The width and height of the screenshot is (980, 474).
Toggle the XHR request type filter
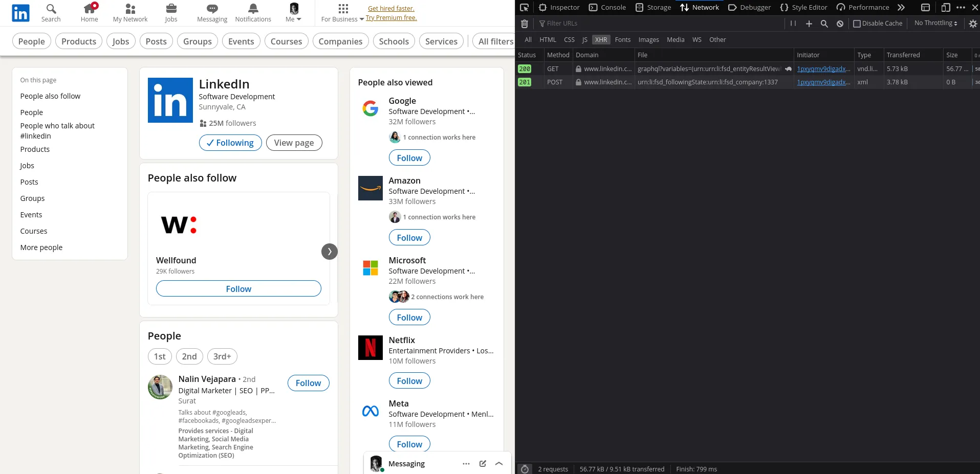point(601,40)
